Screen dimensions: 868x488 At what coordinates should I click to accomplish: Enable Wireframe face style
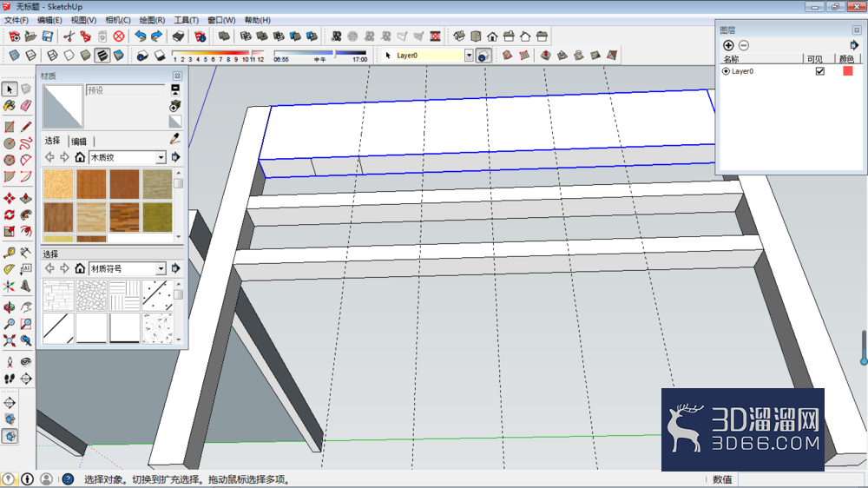tap(52, 55)
